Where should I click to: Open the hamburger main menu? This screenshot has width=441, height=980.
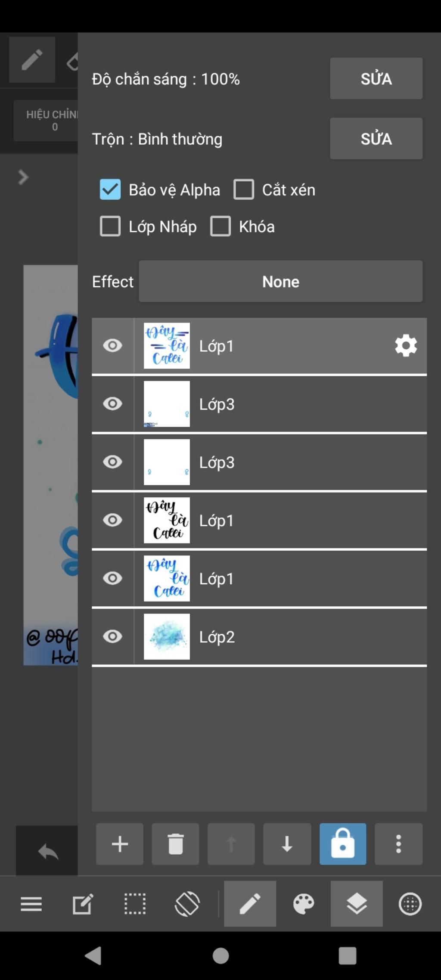(31, 903)
